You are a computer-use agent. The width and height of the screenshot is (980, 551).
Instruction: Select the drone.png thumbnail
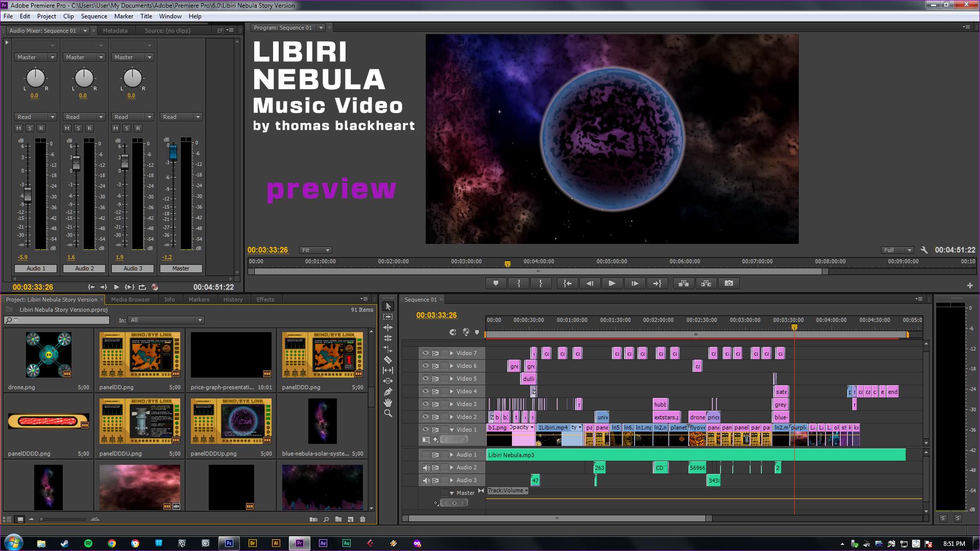tap(48, 355)
